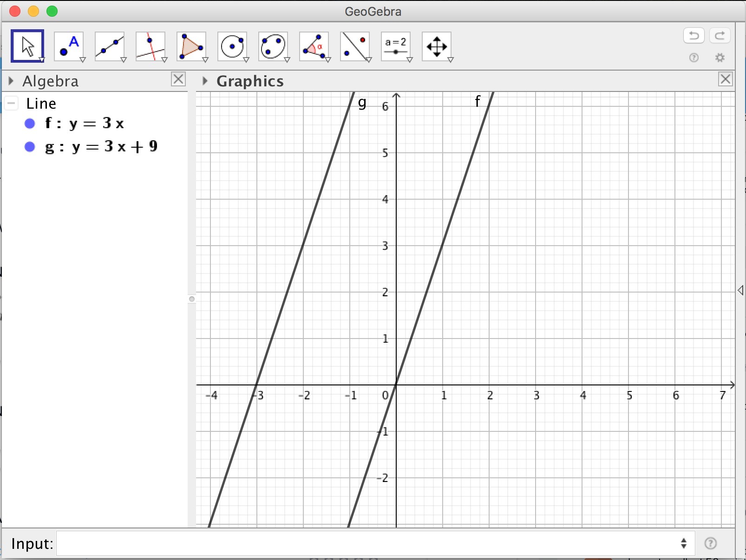Expand the Graphics style bar triangle
This screenshot has height=560, width=746.
205,81
